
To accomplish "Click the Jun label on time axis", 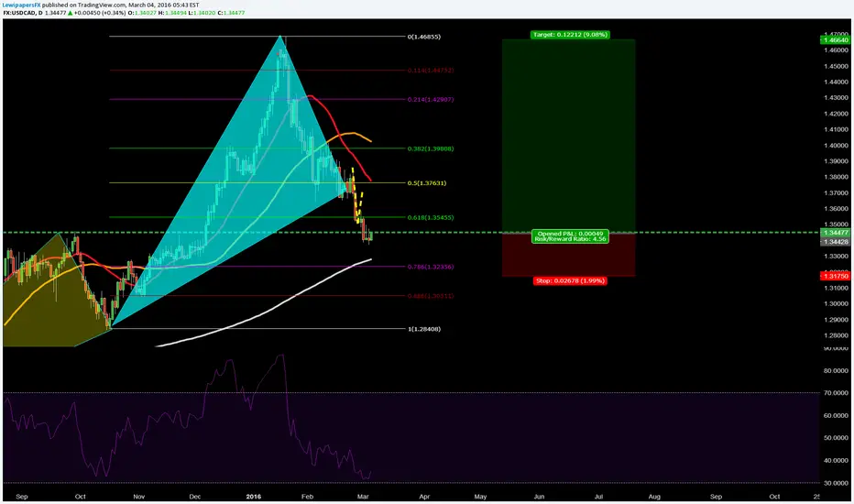I will click(539, 497).
